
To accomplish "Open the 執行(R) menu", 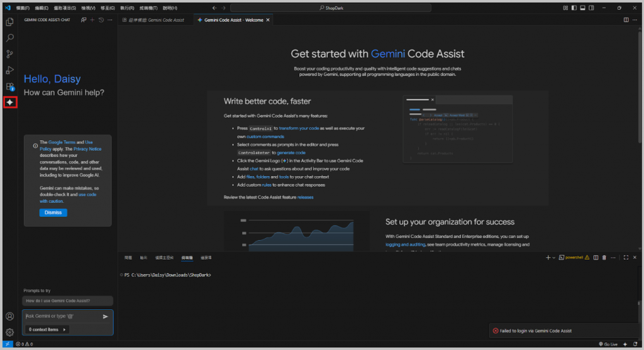I will 127,8.
